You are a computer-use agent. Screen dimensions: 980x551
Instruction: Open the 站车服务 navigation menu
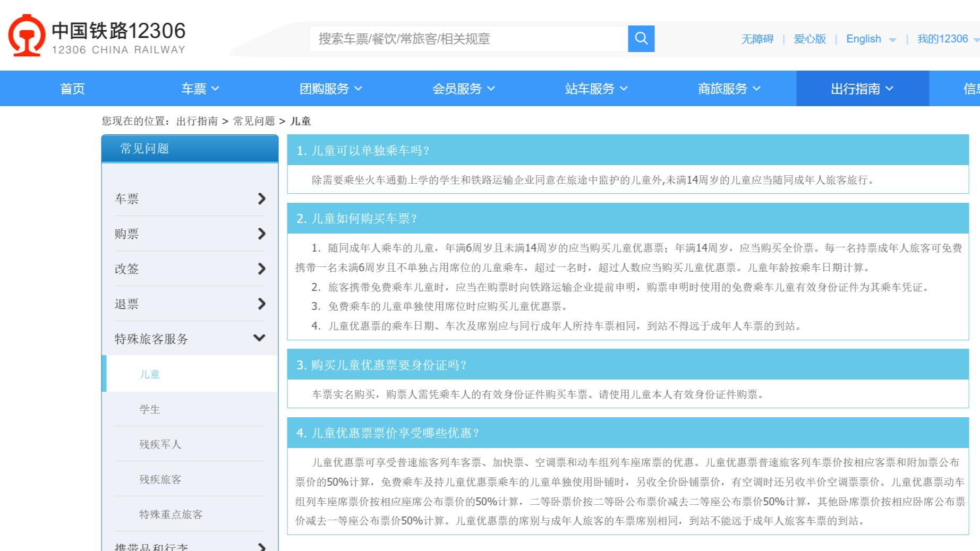pos(596,89)
